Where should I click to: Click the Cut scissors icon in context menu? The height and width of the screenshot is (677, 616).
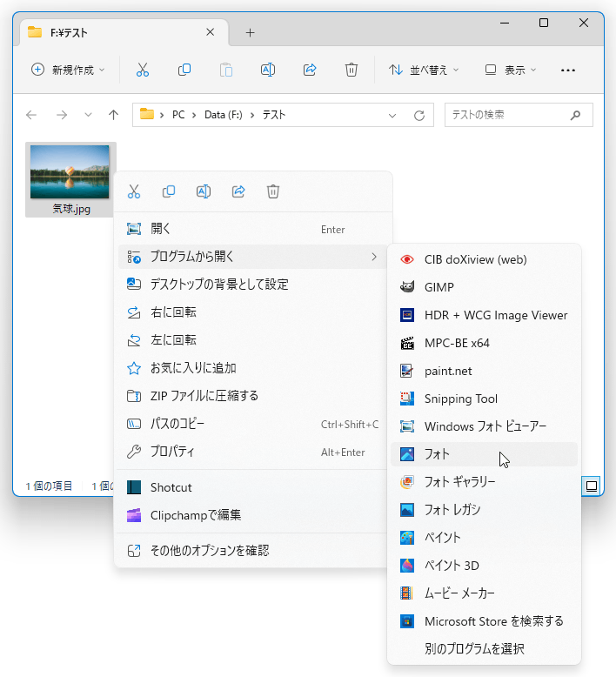pyautogui.click(x=134, y=191)
